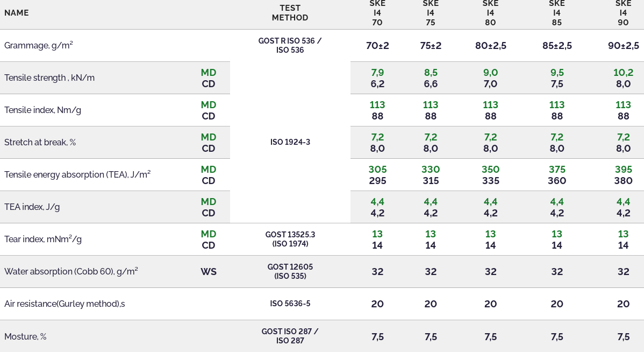644x352 pixels.
Task: Select the 10,2 tensile strength MD value
Action: pos(623,73)
